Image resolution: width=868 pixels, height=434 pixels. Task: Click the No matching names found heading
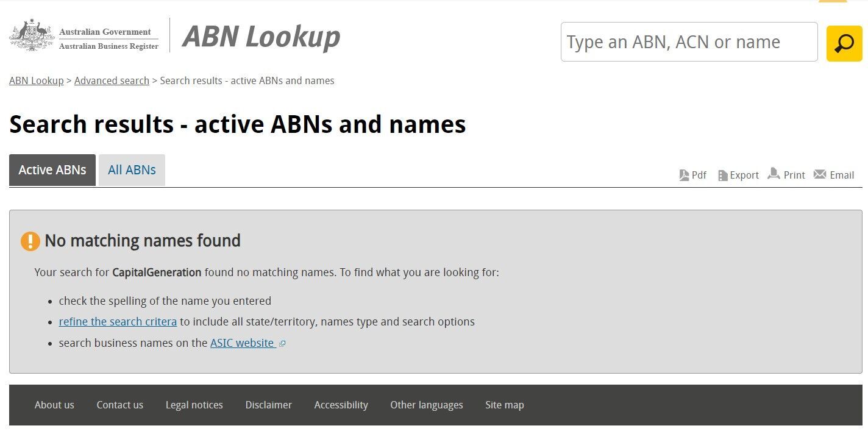143,241
